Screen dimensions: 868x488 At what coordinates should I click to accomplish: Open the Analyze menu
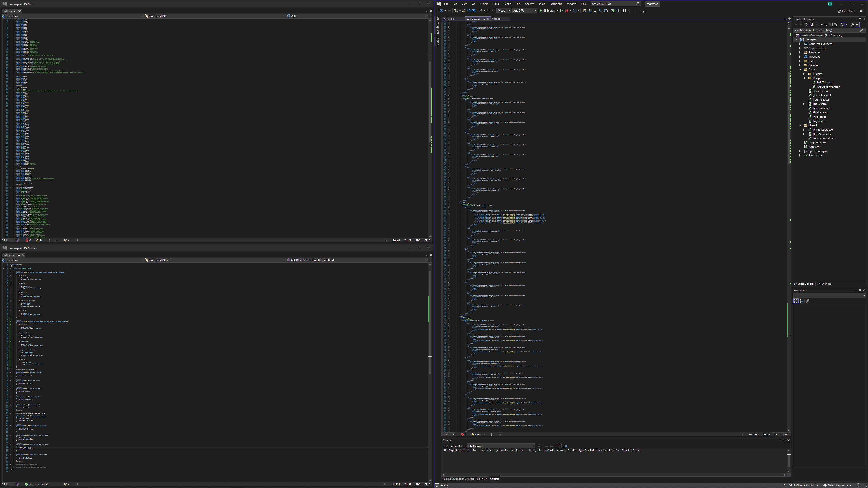(529, 4)
